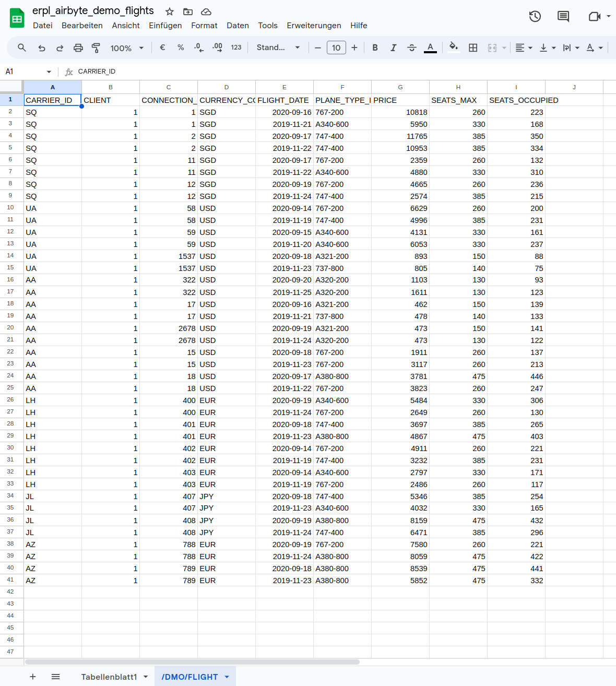Open the Daten menu
616x686 pixels.
[238, 26]
